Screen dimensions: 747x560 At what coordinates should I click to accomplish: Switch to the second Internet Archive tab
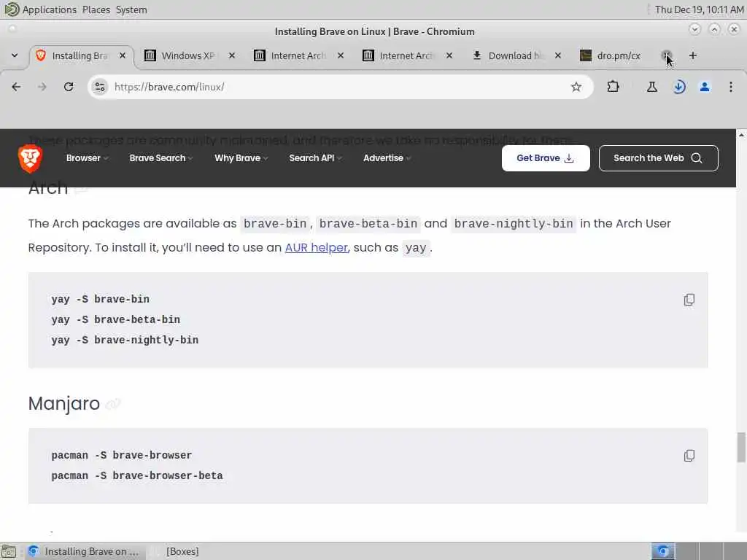point(407,55)
